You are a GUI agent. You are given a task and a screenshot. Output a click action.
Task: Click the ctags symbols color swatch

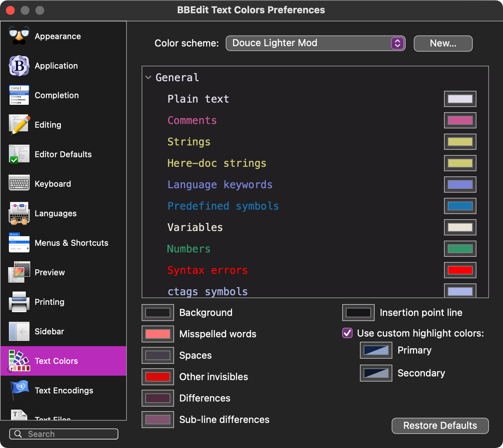click(x=460, y=290)
